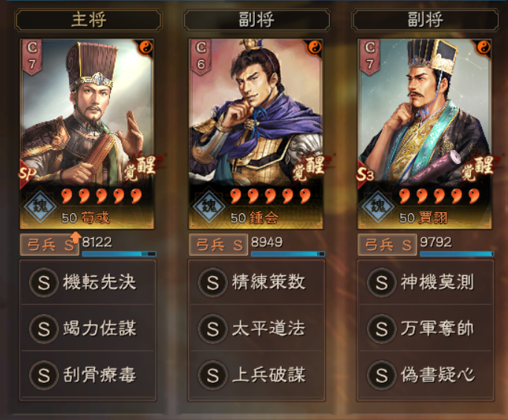Select the 偽書疑心 skill entry
Viewport: 508px width, 420px height.
pyautogui.click(x=426, y=375)
